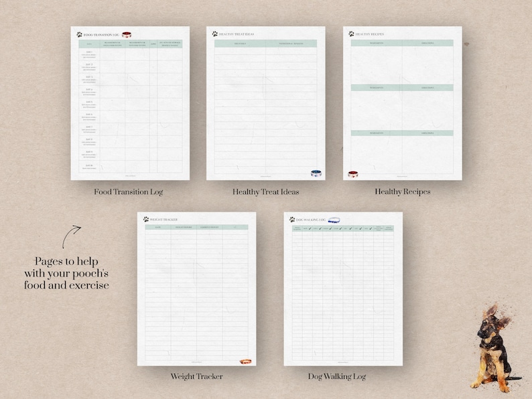Click the DAY 10 row in Food Transition Log

(131, 167)
